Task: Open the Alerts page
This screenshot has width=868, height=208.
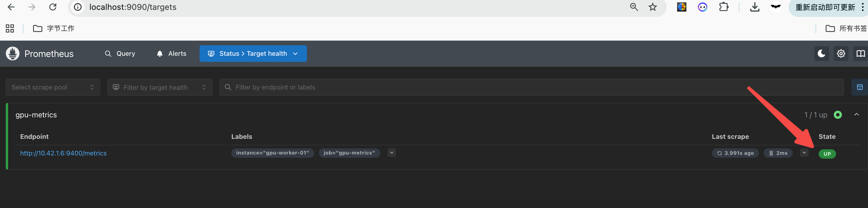Action: click(x=171, y=54)
